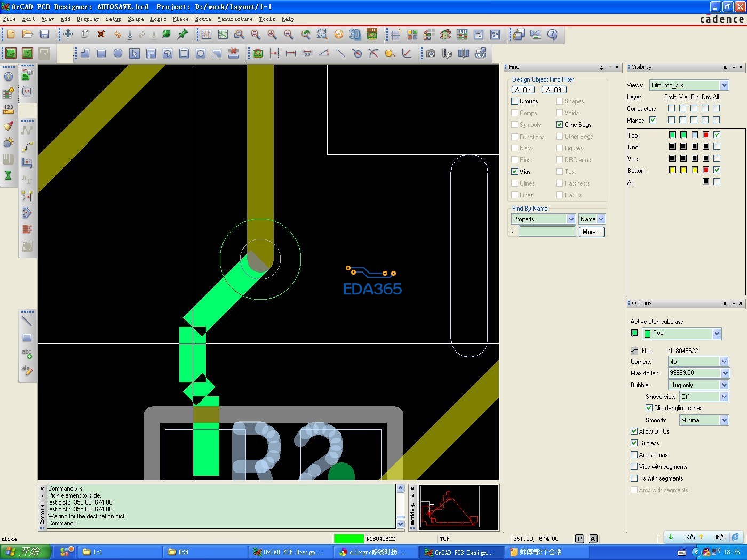This screenshot has width=747, height=560.
Task: Open the Route menu
Action: coord(203,19)
